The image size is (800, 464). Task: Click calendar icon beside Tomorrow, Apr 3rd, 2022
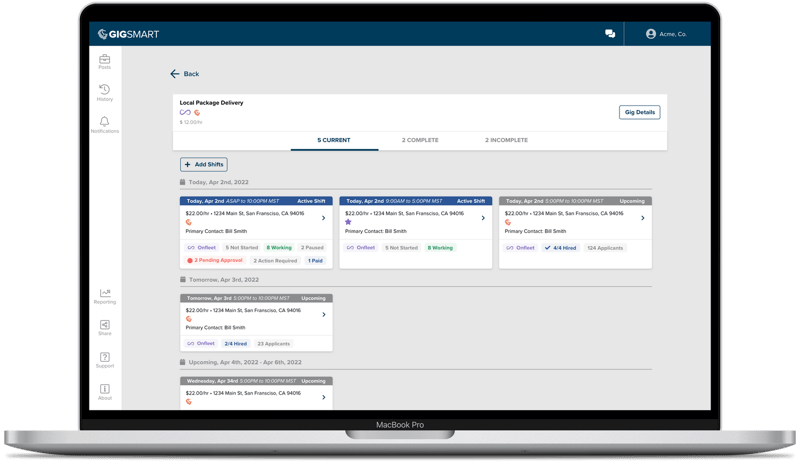(x=183, y=280)
